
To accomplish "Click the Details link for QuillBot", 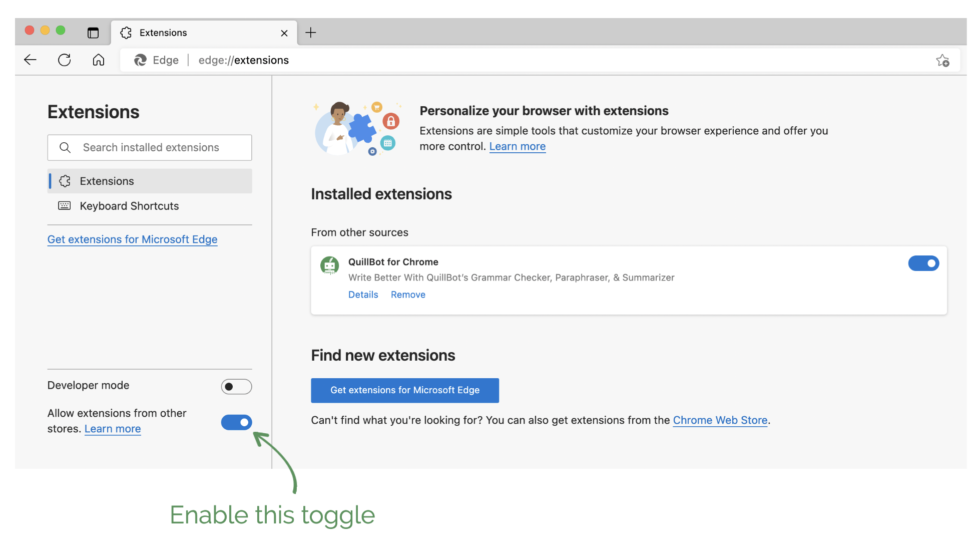I will coord(363,294).
